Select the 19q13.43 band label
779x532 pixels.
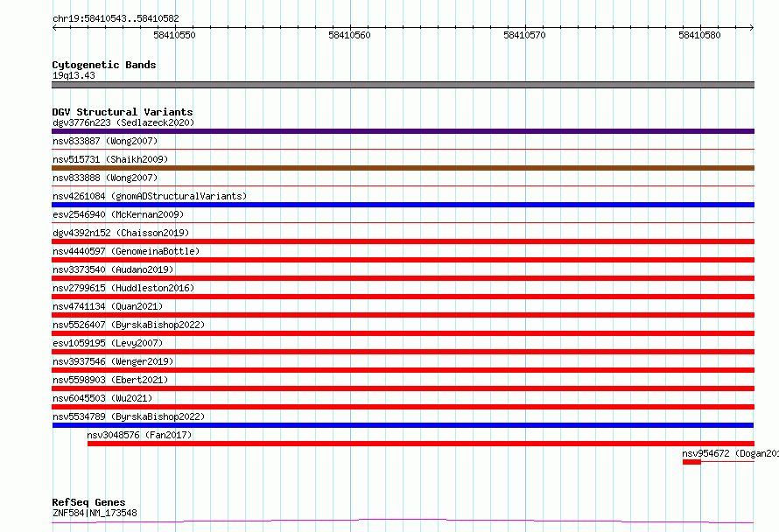coord(74,75)
